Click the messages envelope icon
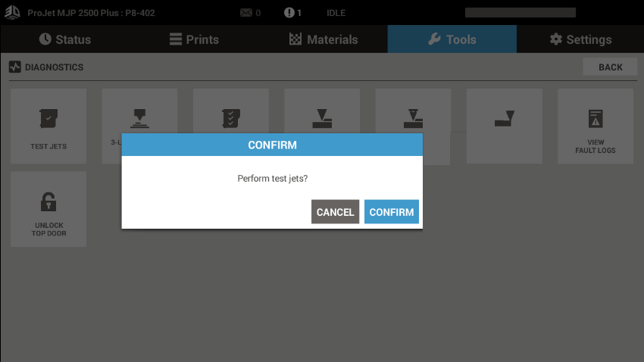Viewport: 644px width, 362px height. point(246,13)
